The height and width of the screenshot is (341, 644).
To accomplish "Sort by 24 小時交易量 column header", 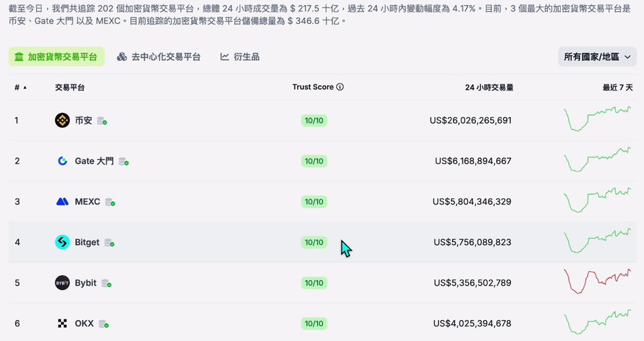I will click(x=489, y=87).
